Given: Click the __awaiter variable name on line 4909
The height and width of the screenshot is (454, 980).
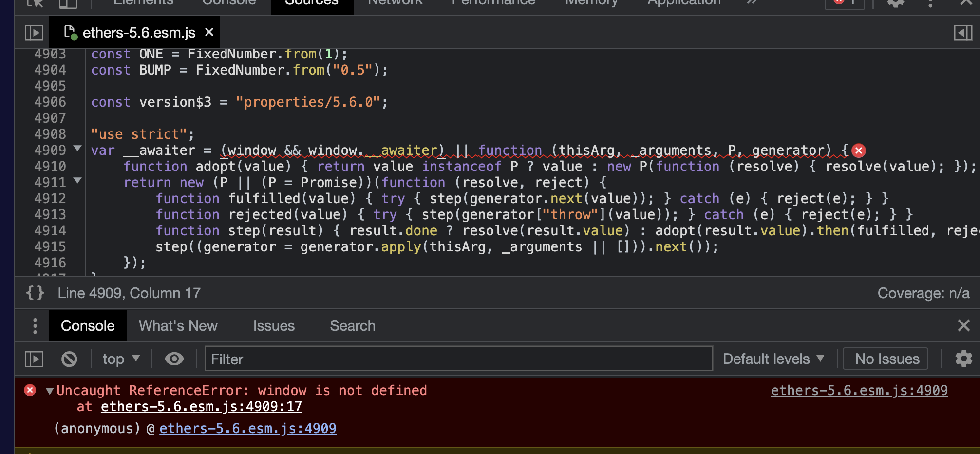Looking at the screenshot, I should (x=159, y=151).
